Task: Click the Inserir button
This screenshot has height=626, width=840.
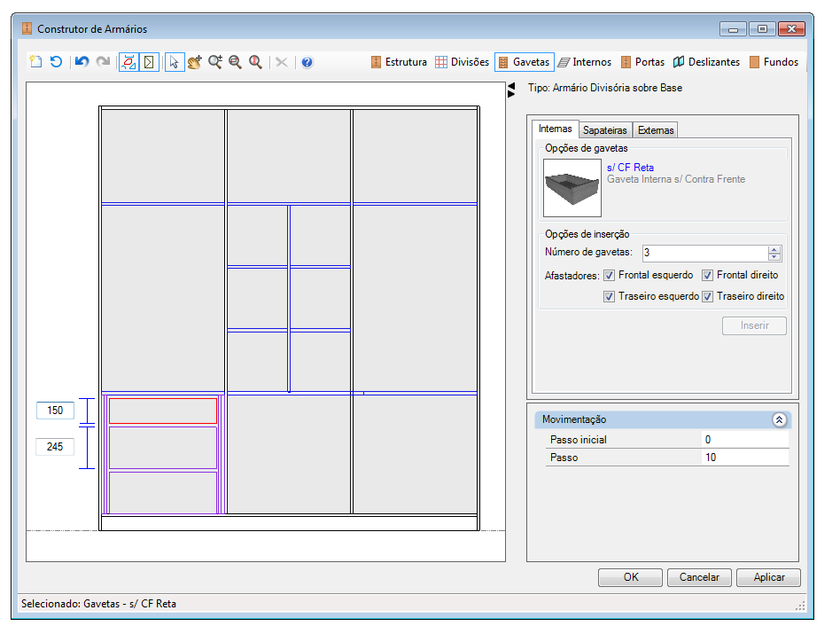Action: pyautogui.click(x=754, y=325)
